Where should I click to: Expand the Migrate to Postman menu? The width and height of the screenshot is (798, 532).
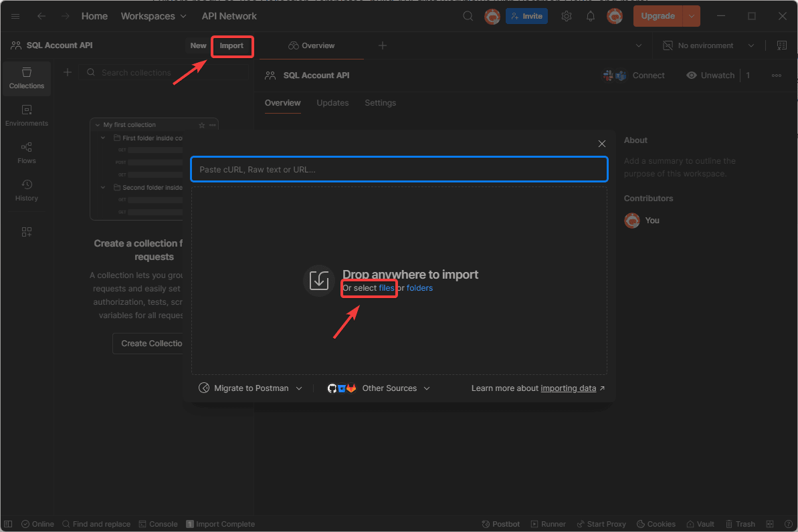click(x=251, y=388)
